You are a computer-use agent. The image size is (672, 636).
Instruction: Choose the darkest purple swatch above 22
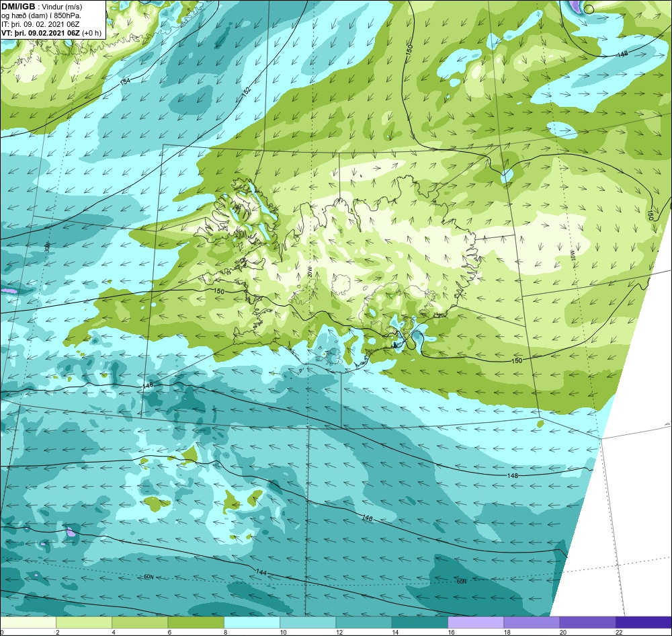point(643,622)
